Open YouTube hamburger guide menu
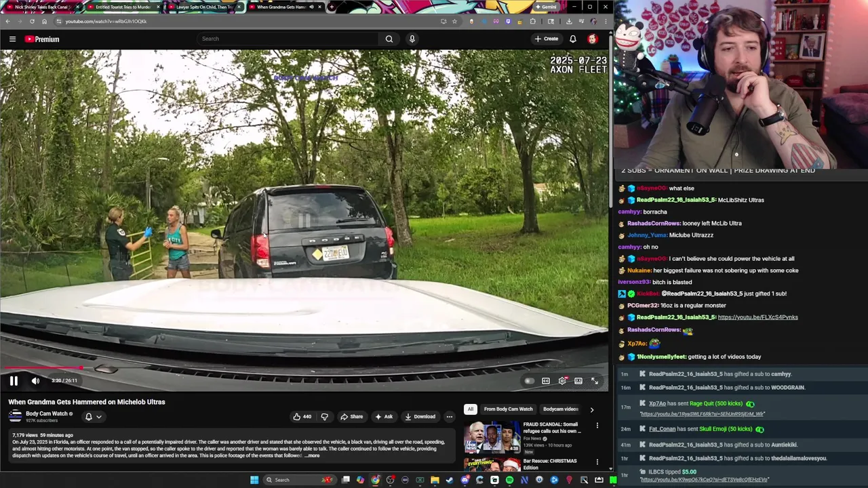 pos(12,39)
